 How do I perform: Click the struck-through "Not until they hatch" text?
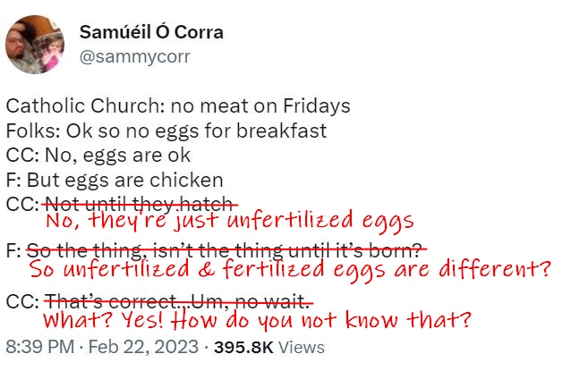click(141, 202)
